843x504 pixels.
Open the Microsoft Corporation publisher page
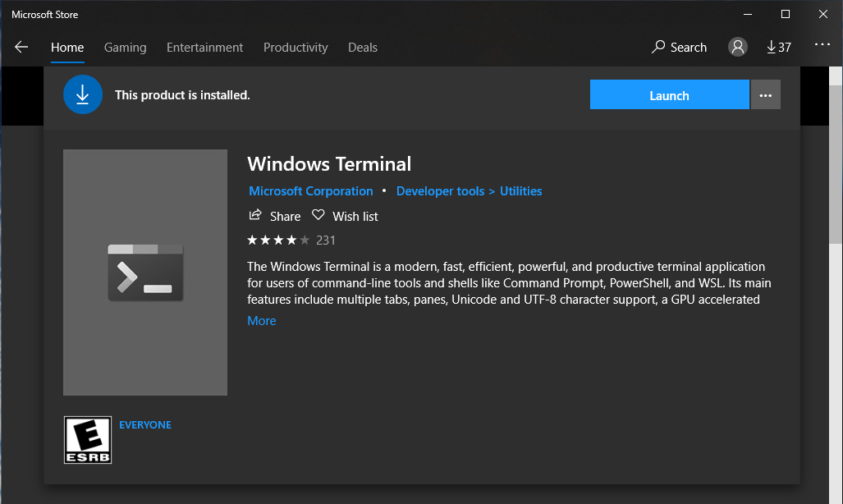coord(310,190)
